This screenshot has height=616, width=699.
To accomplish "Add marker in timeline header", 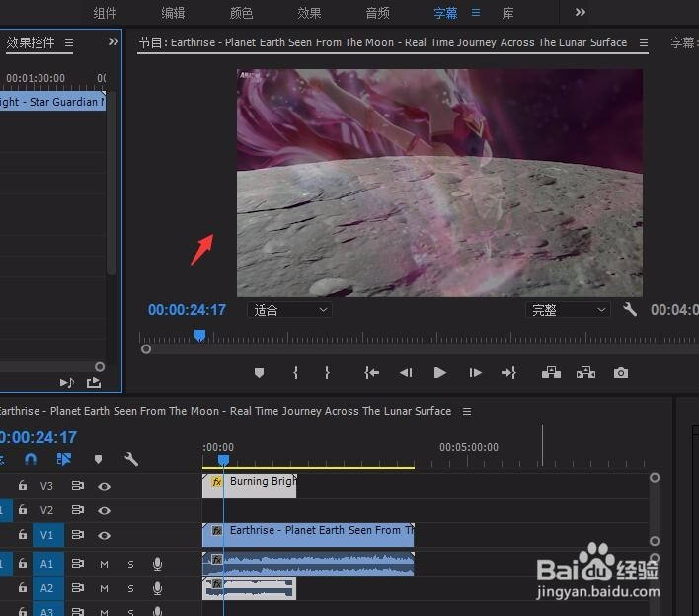I will (98, 459).
